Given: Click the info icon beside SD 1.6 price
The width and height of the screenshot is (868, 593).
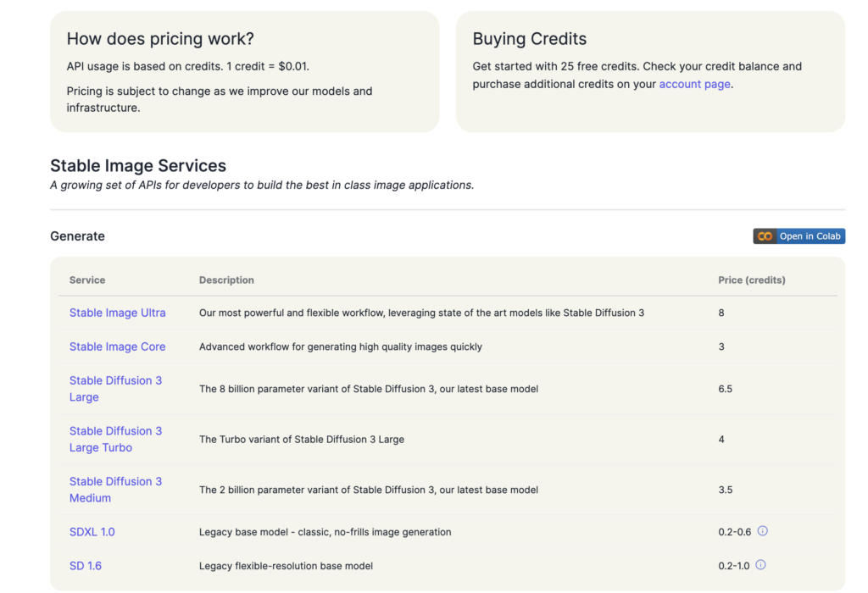Looking at the screenshot, I should click(x=760, y=565).
